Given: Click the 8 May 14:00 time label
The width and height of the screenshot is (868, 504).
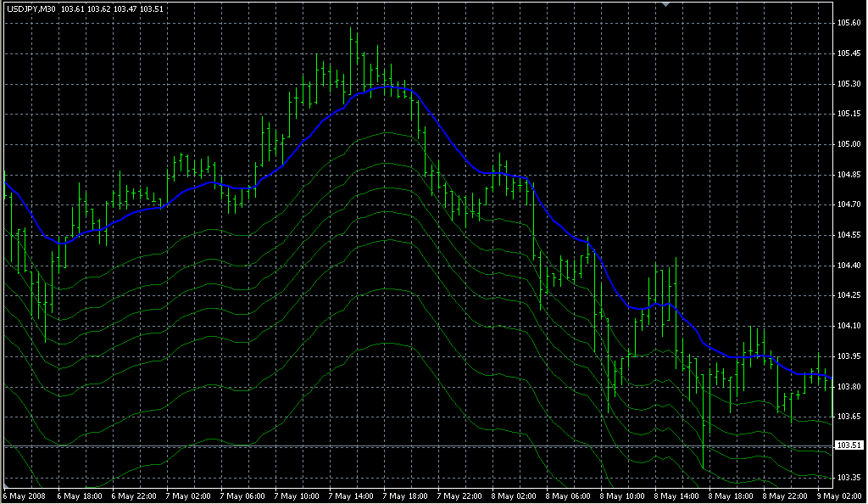Looking at the screenshot, I should (x=676, y=496).
